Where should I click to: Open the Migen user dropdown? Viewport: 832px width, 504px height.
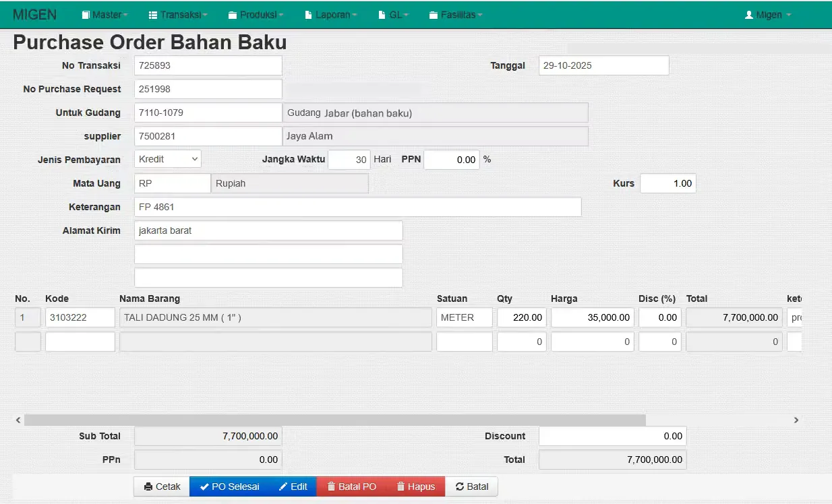(x=768, y=15)
